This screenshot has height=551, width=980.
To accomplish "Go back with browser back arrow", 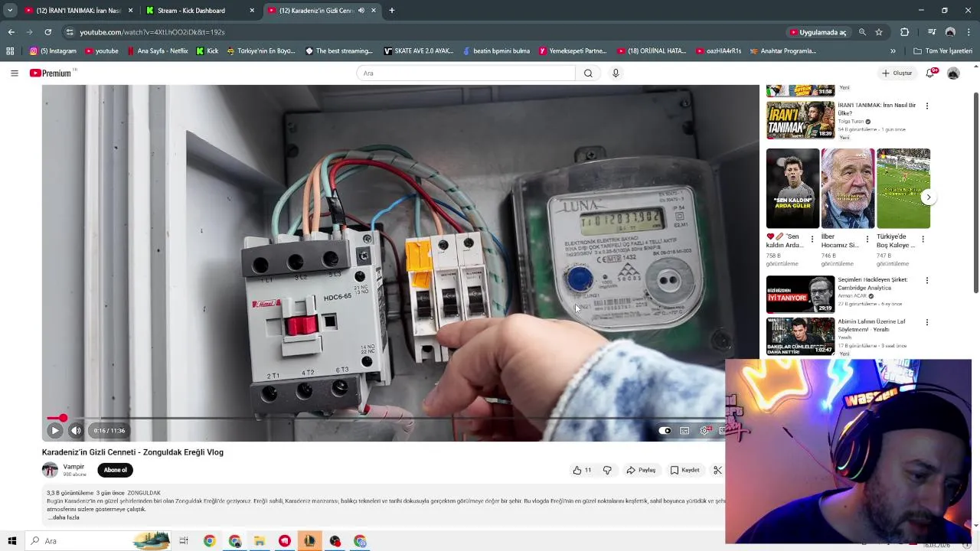I will tap(11, 32).
